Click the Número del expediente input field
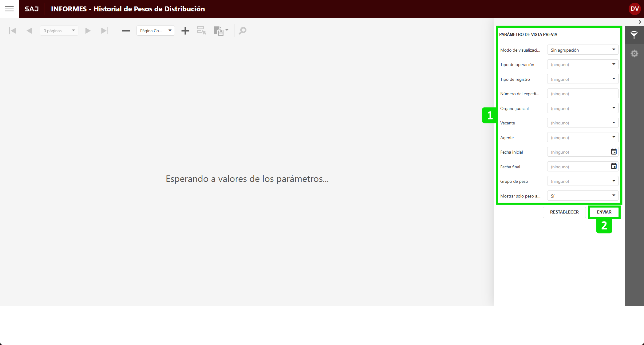This screenshot has width=644, height=345. coord(583,94)
